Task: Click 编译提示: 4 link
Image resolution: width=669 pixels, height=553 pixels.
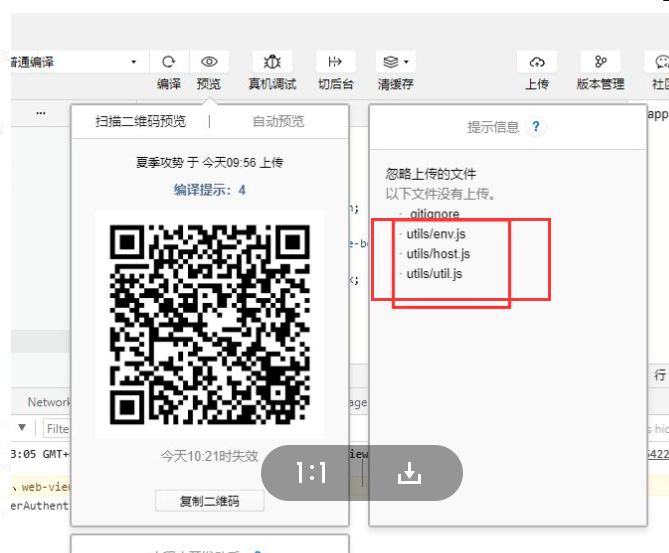Action: (x=209, y=190)
